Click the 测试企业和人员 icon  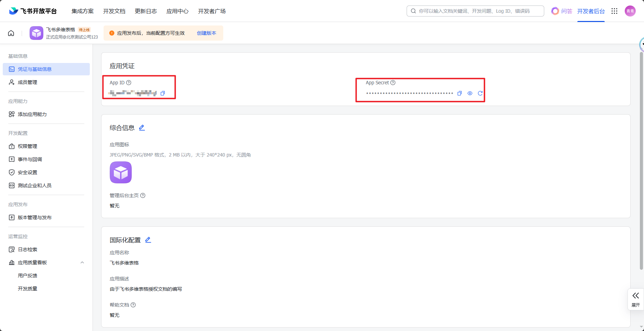[x=12, y=185]
